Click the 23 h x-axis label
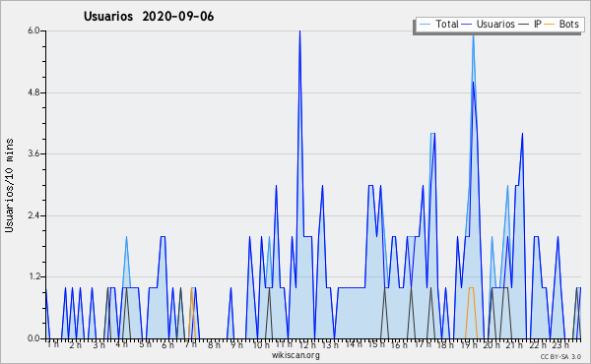This screenshot has height=364, width=591. click(560, 345)
